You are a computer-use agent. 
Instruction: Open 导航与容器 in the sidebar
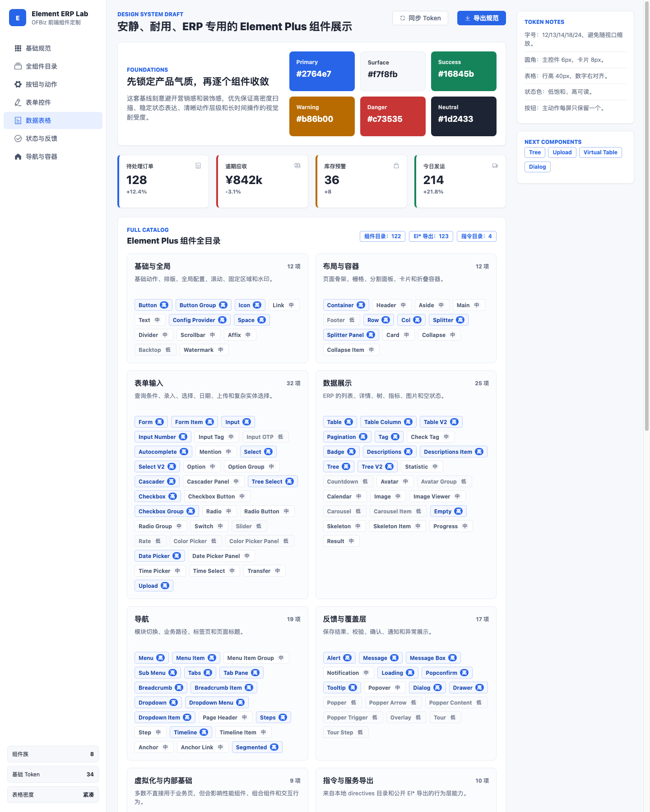point(53,157)
